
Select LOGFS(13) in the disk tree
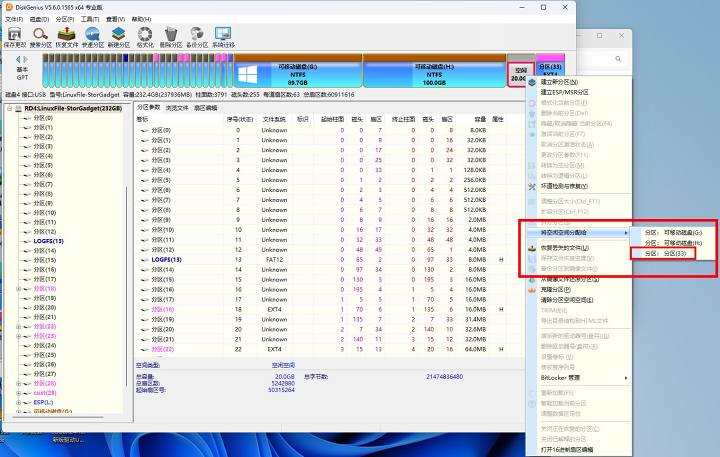[48, 241]
